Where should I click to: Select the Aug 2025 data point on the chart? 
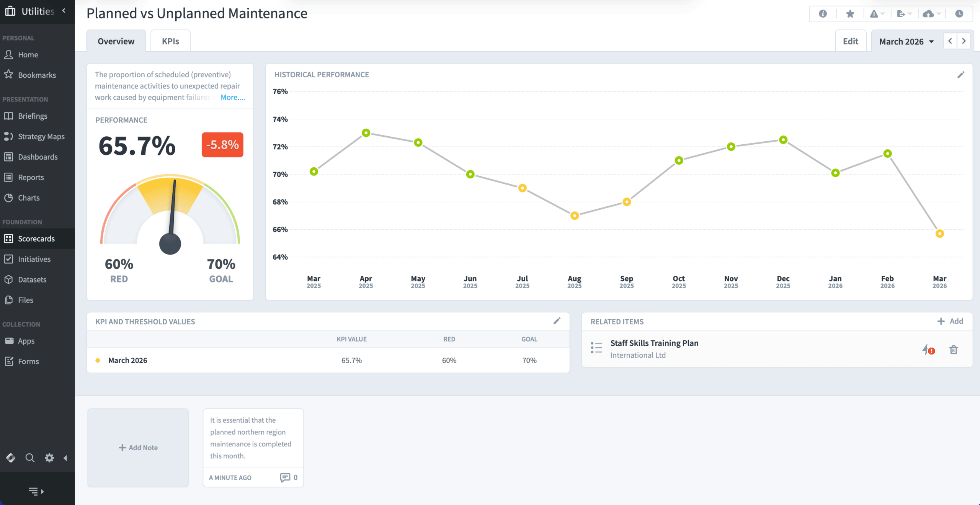(x=574, y=216)
